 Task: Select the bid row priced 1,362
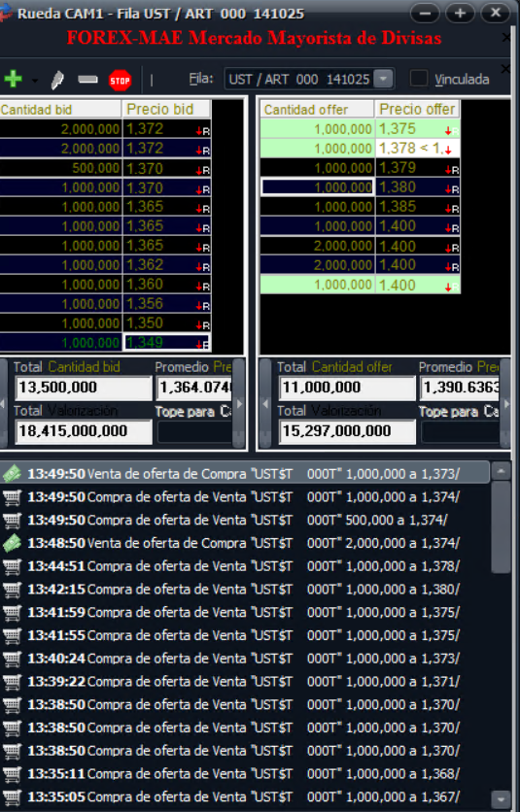pos(105,265)
